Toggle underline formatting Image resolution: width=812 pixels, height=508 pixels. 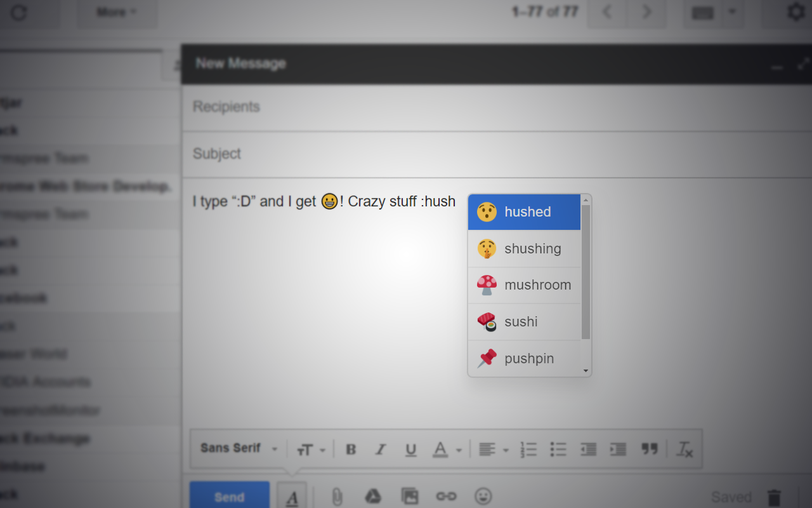410,450
